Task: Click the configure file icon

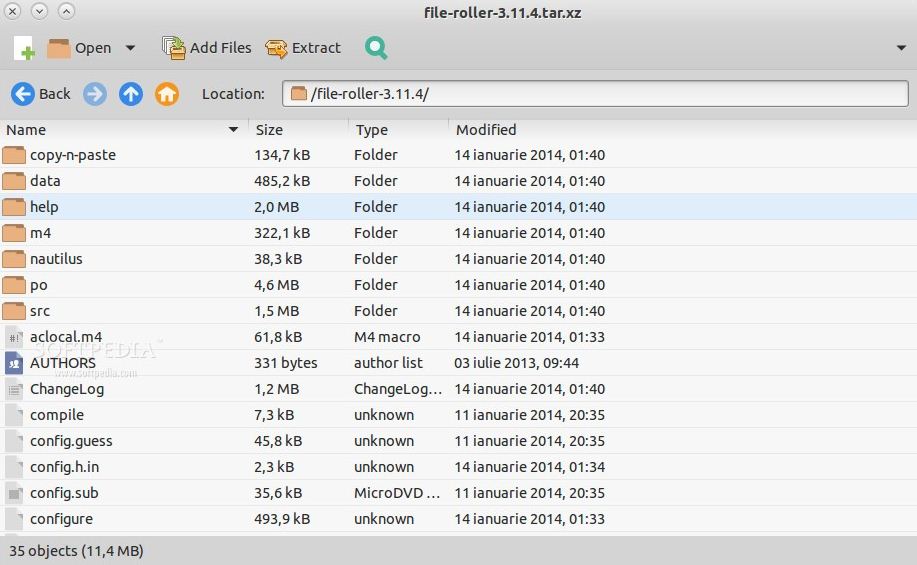Action: pos(14,519)
